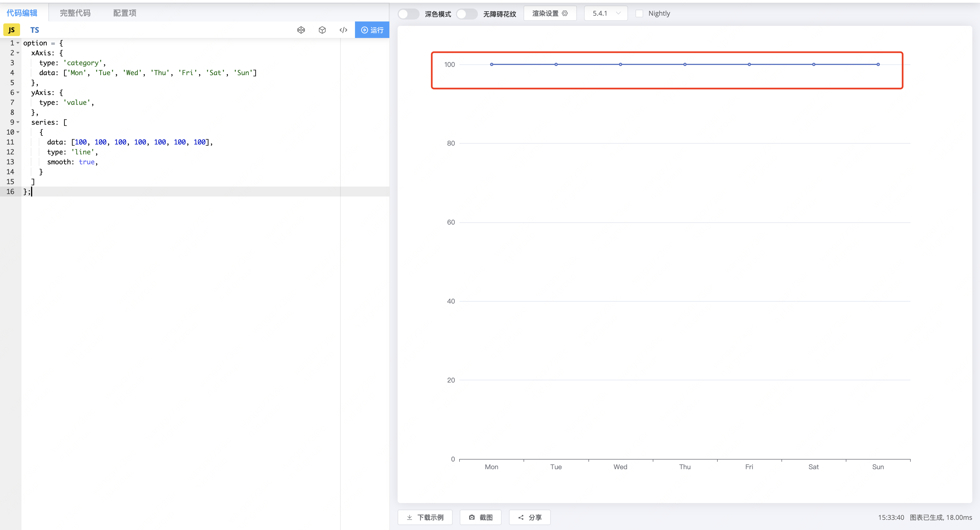Switch to the TS language tab
This screenshot has width=980, height=530.
(x=35, y=30)
